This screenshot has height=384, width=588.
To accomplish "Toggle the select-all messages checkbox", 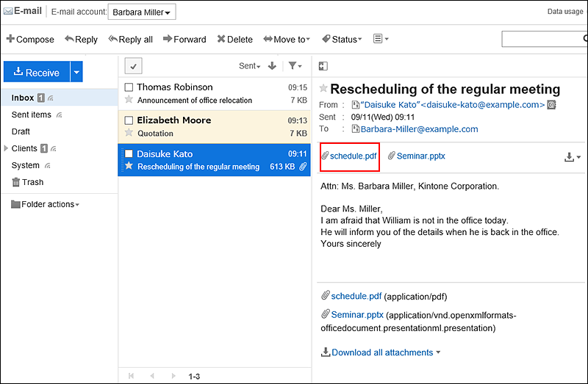I will [133, 66].
